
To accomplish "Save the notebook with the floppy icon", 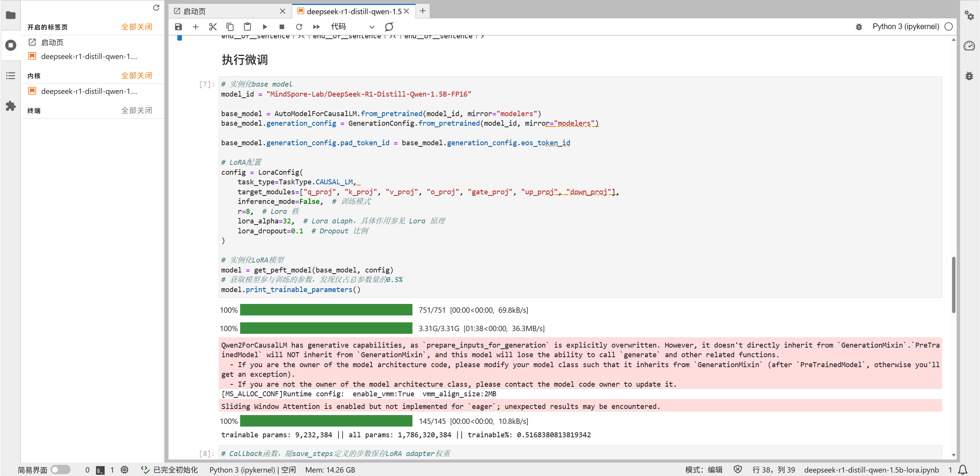I will (178, 27).
